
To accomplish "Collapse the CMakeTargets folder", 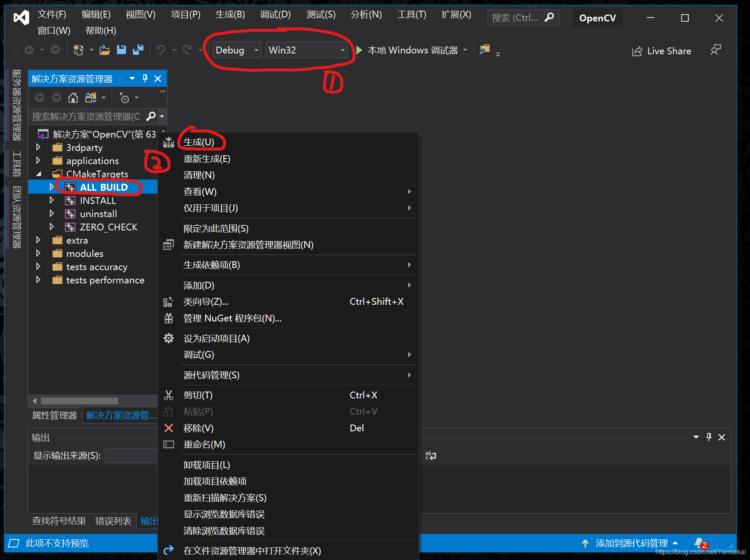I will click(x=39, y=174).
